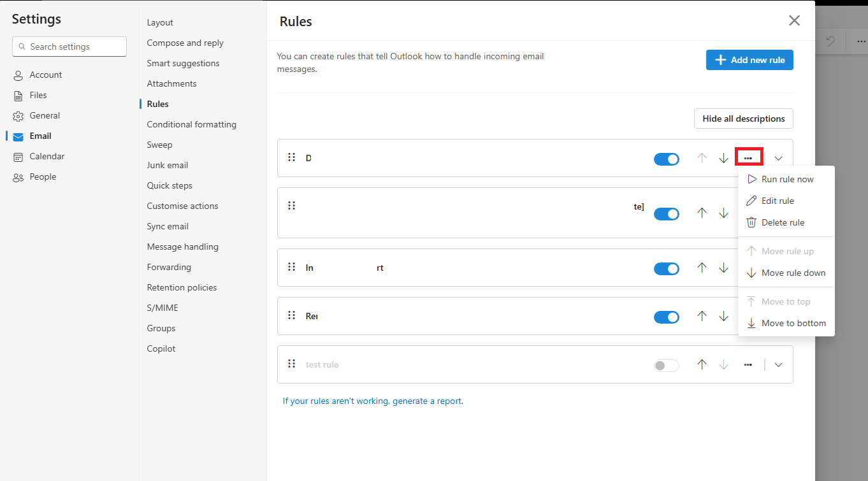Move test rule up with arrow

(x=702, y=364)
